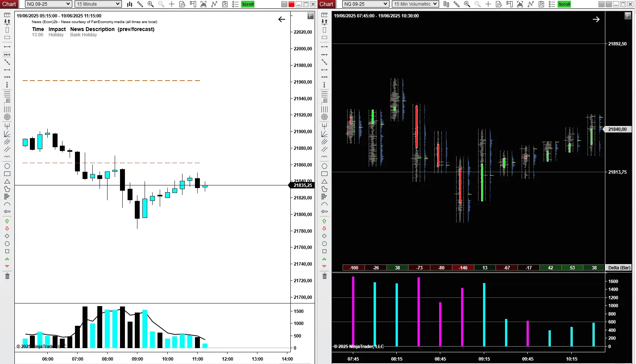This screenshot has height=364, width=636.
Task: Click the Zoom In magnifier on the left chart
Action: [150, 4]
